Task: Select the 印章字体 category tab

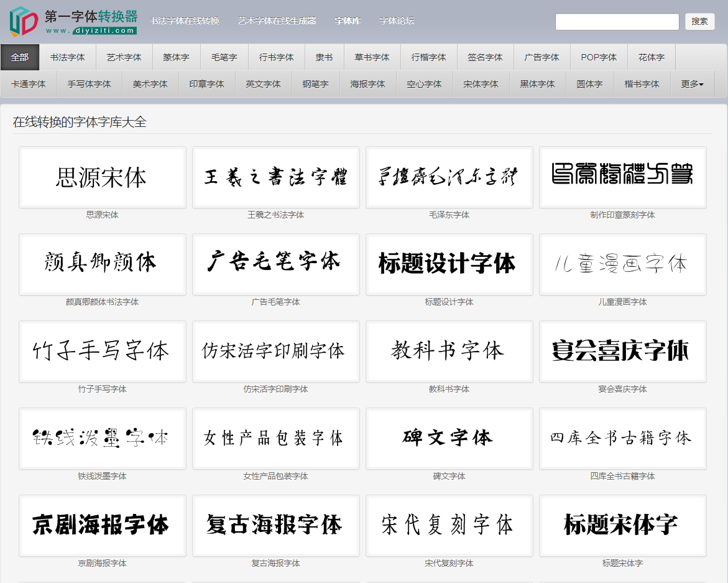Action: [207, 83]
